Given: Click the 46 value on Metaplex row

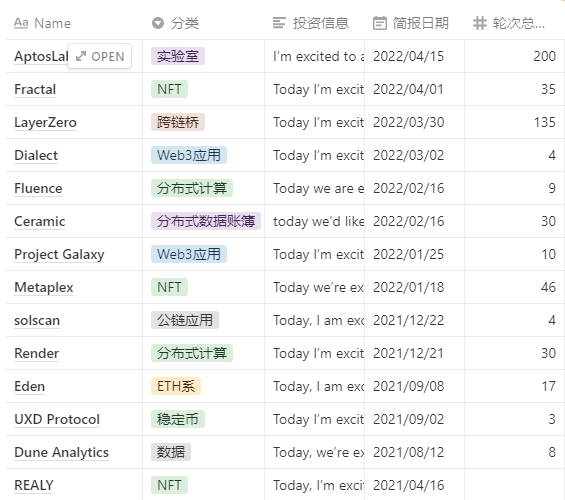Looking at the screenshot, I should [548, 287].
